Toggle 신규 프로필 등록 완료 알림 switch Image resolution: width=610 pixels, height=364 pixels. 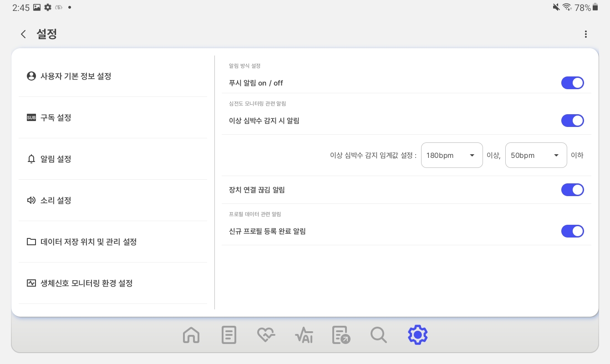click(x=572, y=231)
